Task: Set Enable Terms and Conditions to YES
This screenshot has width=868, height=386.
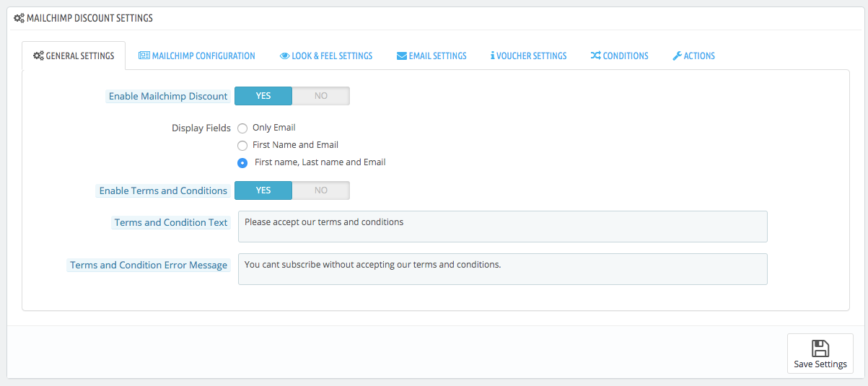Action: [x=263, y=190]
